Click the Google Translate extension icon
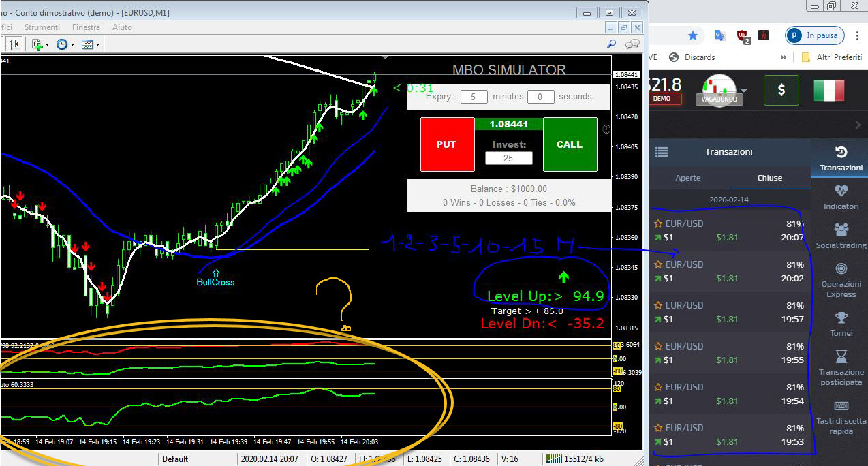 click(x=719, y=35)
